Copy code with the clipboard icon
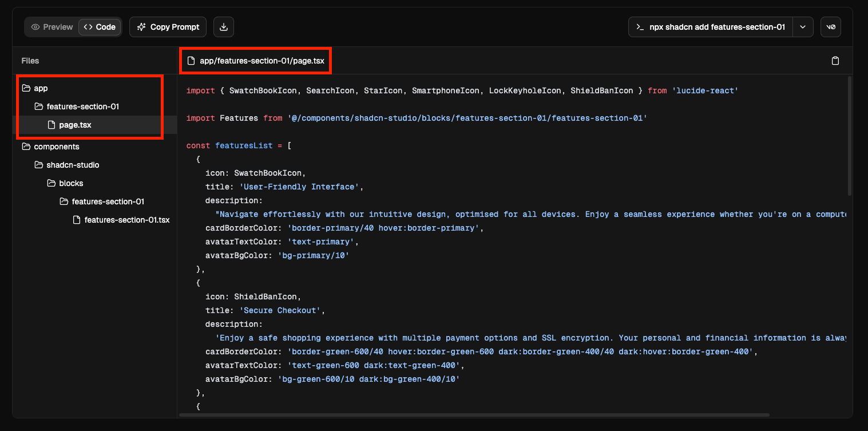 [835, 61]
